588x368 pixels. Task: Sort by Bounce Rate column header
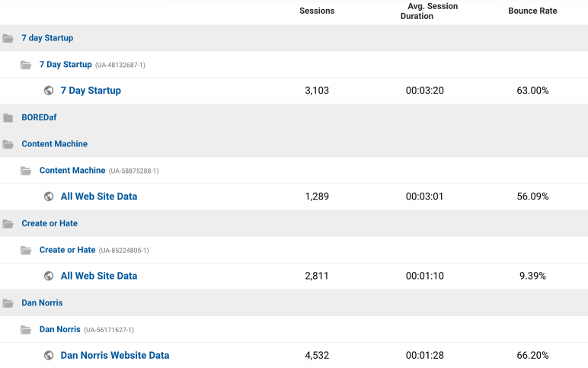[x=532, y=11]
